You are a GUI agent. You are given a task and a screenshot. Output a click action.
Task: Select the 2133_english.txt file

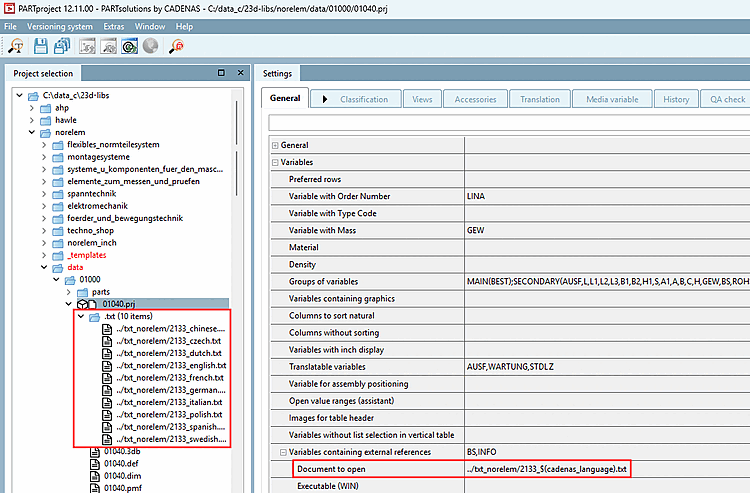pos(171,366)
